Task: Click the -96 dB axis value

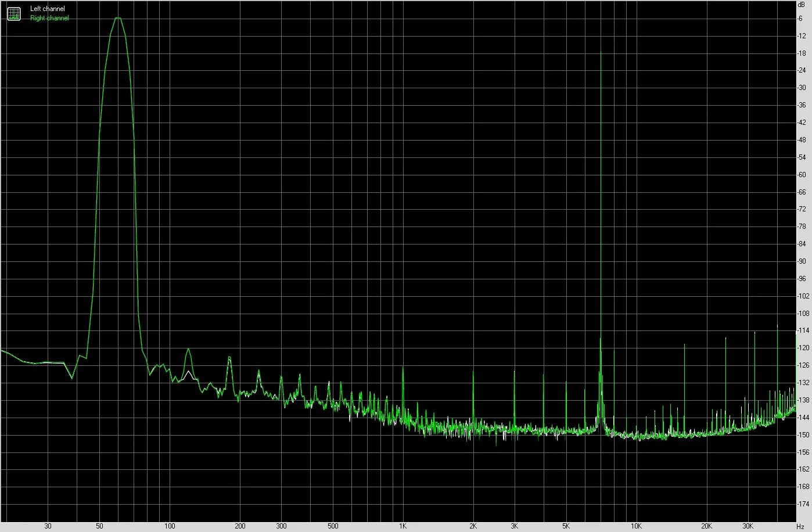Action: pyautogui.click(x=802, y=279)
